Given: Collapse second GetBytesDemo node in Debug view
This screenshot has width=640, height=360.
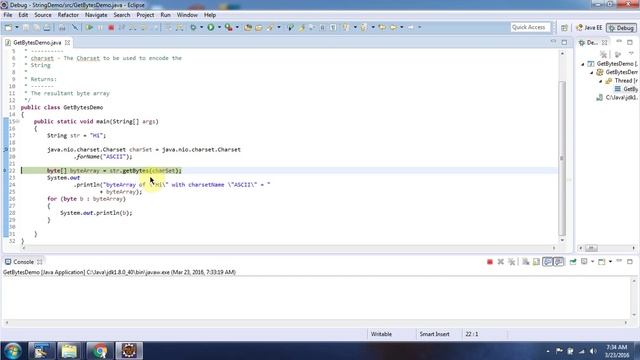Looking at the screenshot, I should click(x=592, y=72).
